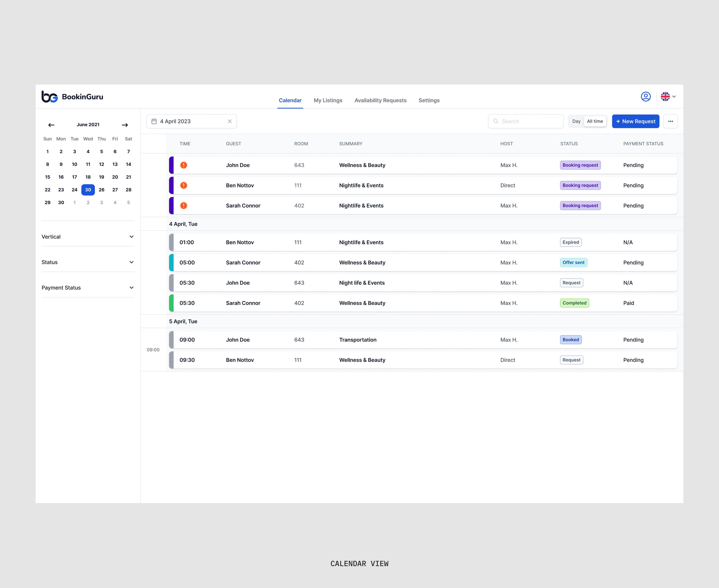Click the BookinGuru logo icon

[50, 97]
